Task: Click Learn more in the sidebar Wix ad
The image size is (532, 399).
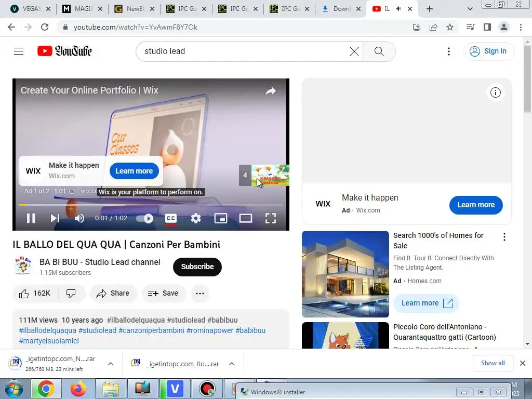Action: pyautogui.click(x=476, y=205)
